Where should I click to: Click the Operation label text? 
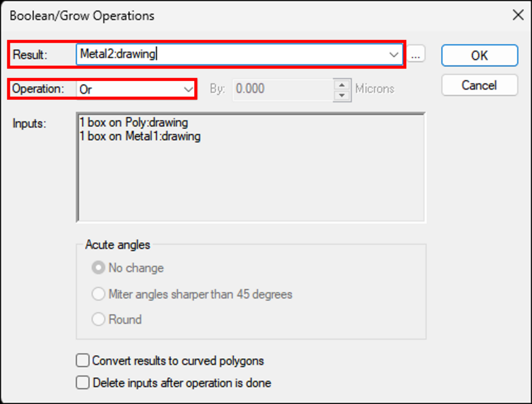click(38, 89)
